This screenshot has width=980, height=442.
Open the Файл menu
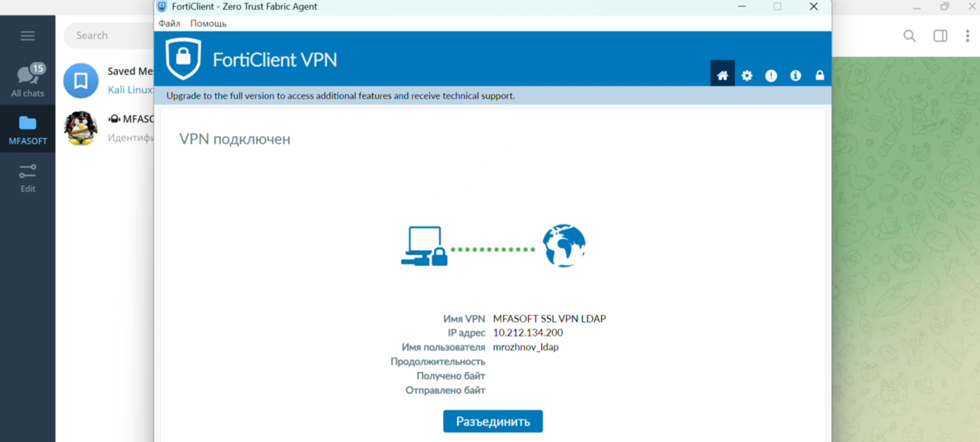169,24
